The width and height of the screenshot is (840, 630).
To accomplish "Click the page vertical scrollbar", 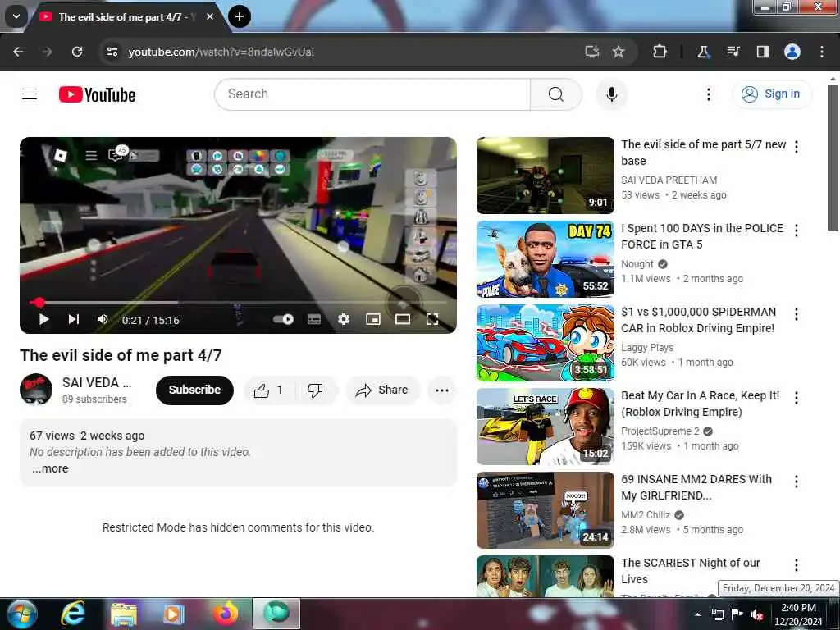I will click(833, 158).
